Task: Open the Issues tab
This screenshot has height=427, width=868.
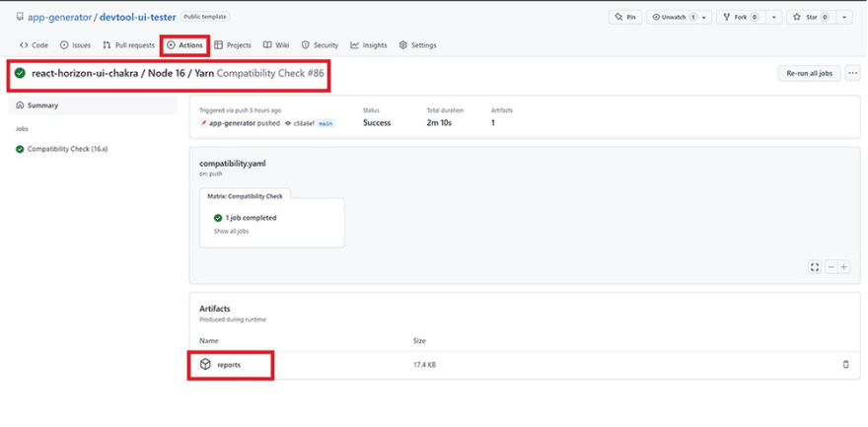Action: tap(75, 45)
